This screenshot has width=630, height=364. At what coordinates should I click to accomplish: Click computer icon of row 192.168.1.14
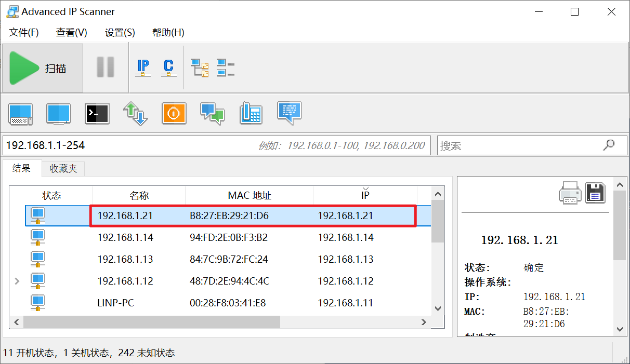[38, 237]
